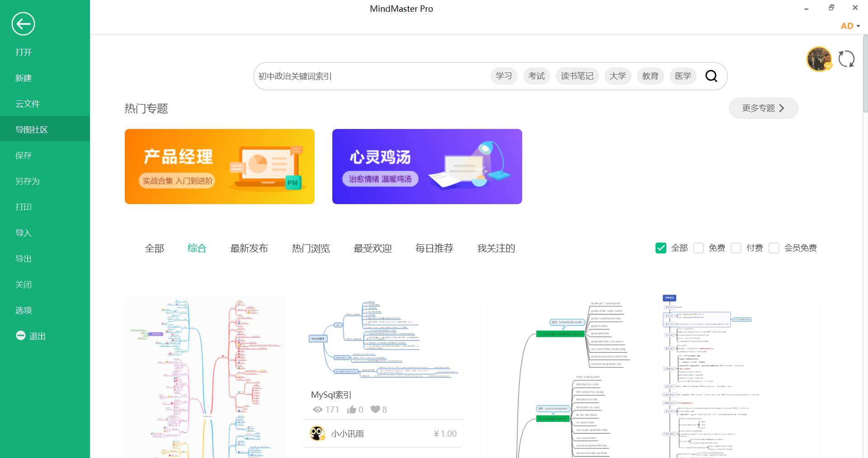Click the 医学 search tag
Viewport: 868px width, 458px height.
(683, 76)
